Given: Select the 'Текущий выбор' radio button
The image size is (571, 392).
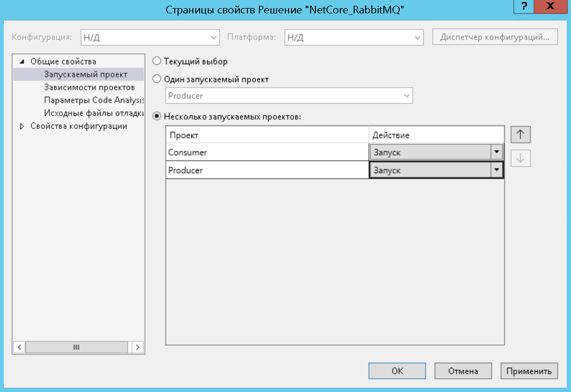Looking at the screenshot, I should 157,61.
